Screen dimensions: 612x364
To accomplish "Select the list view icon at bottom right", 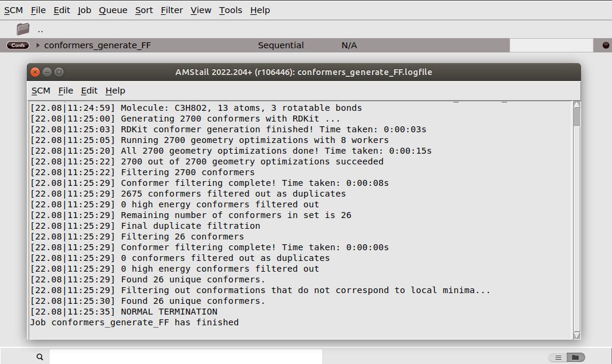I will [558, 356].
